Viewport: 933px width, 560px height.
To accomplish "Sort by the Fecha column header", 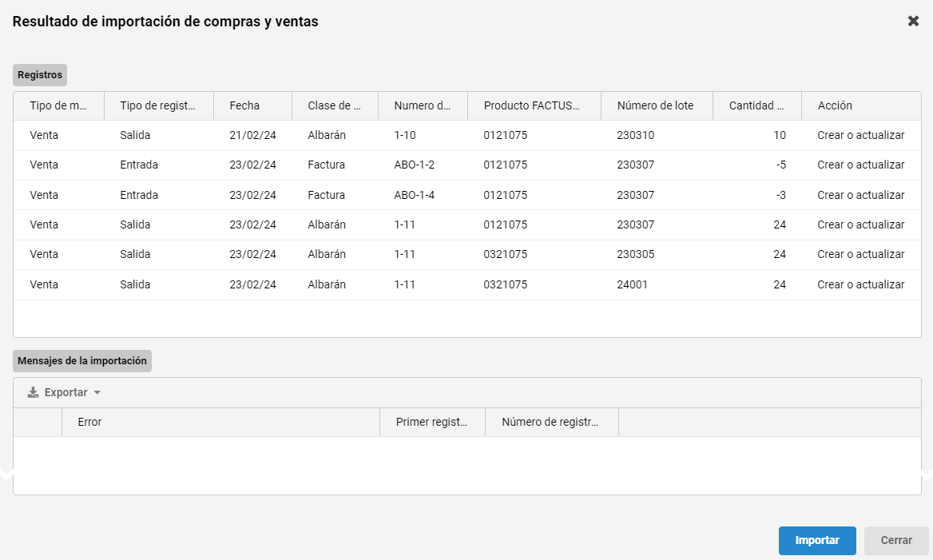I will coord(252,106).
